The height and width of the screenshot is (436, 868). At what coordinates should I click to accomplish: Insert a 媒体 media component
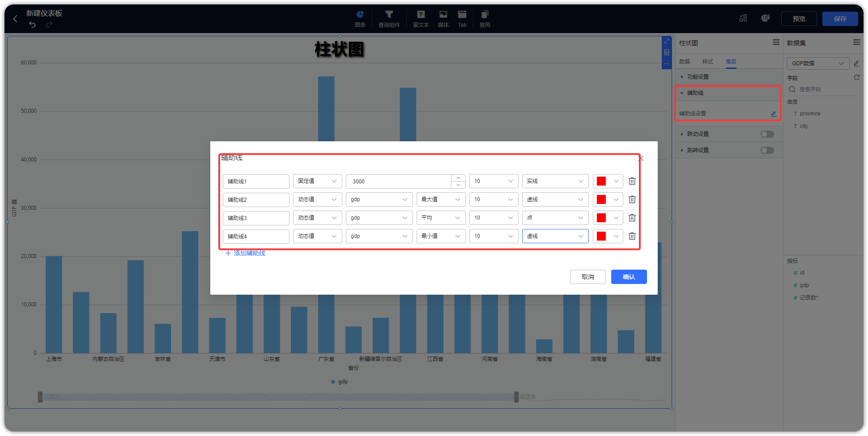pyautogui.click(x=443, y=19)
